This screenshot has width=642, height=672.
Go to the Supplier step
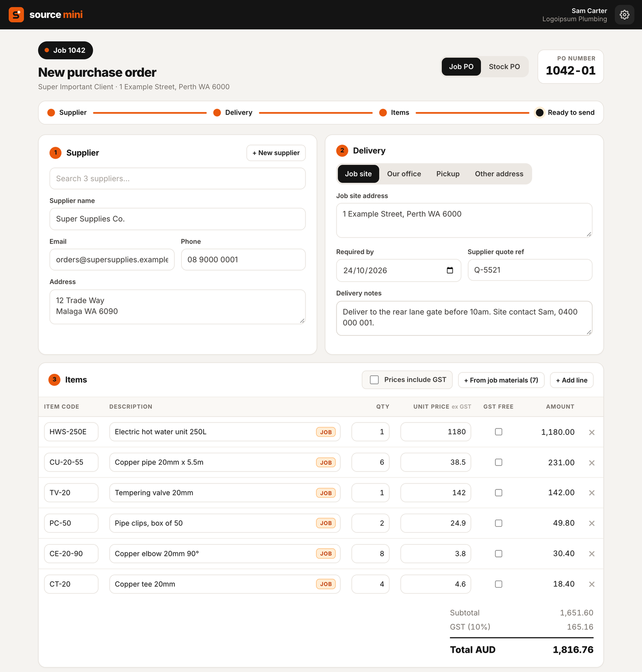67,112
